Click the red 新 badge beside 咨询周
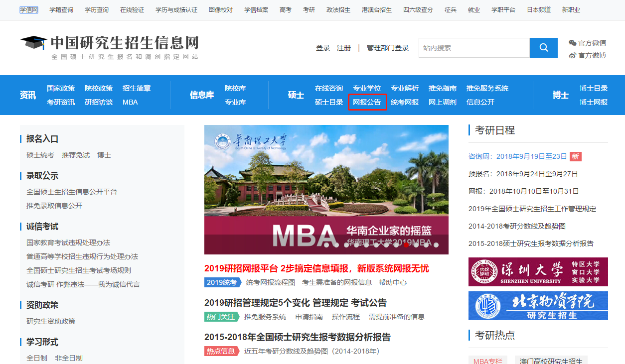Screen dimensions: 625x364 click(576, 156)
